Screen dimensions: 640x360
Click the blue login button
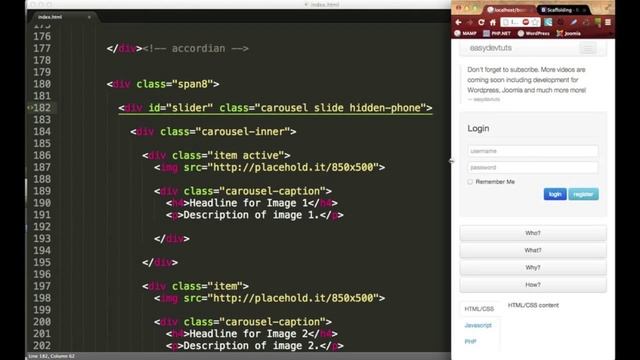tap(555, 194)
